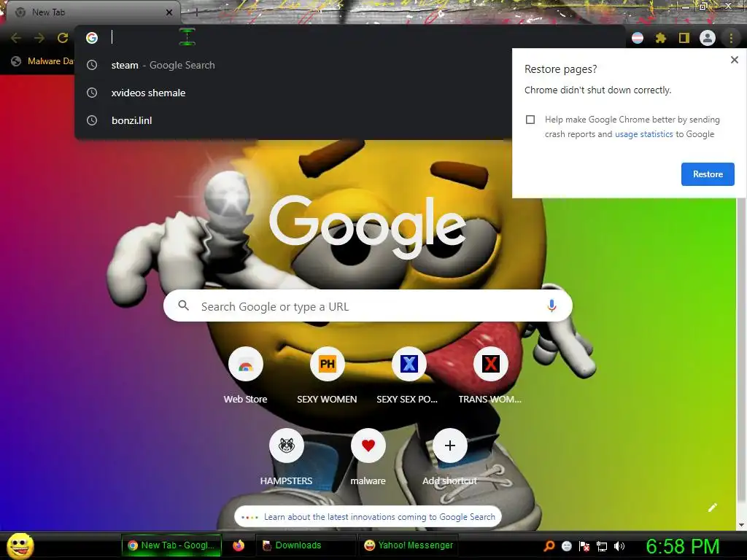
Task: Close the New Tab tab
Action: [169, 12]
